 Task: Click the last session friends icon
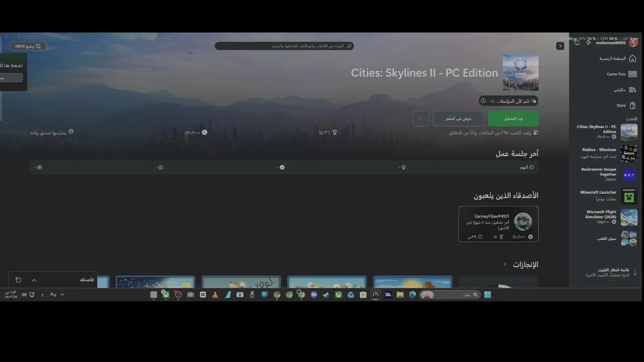tap(40, 167)
